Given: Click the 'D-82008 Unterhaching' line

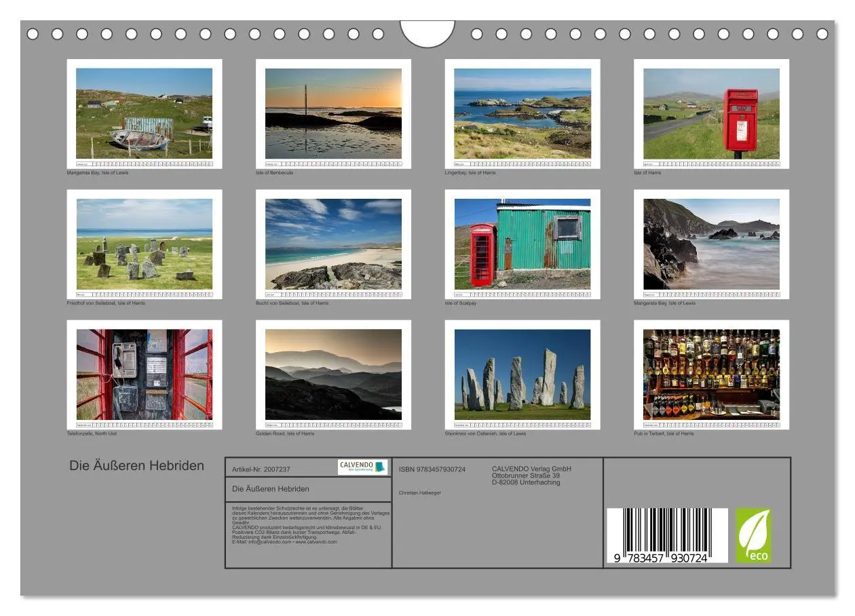Looking at the screenshot, I should [x=526, y=482].
